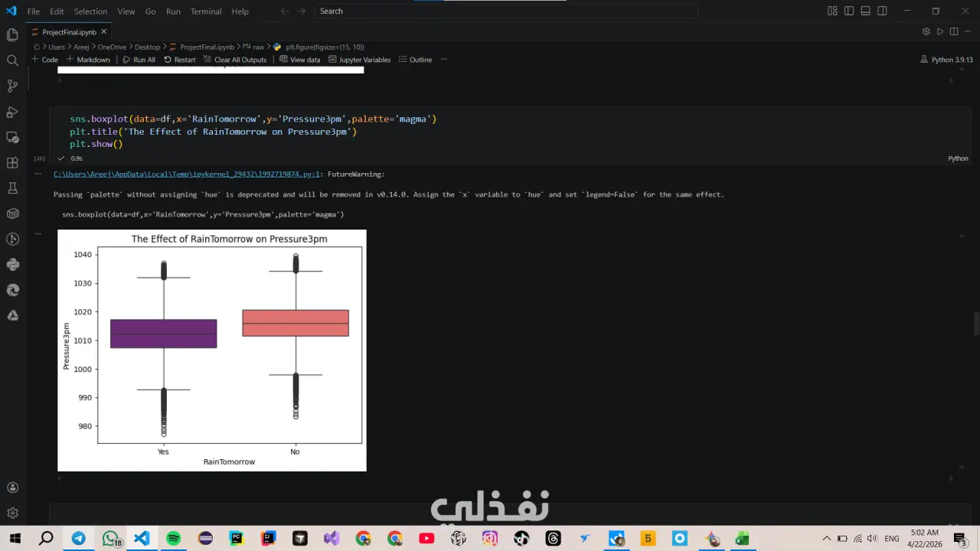Open notebook toolbar overflow ellipsis after Outline
This screenshot has height=551, width=980.
point(444,60)
